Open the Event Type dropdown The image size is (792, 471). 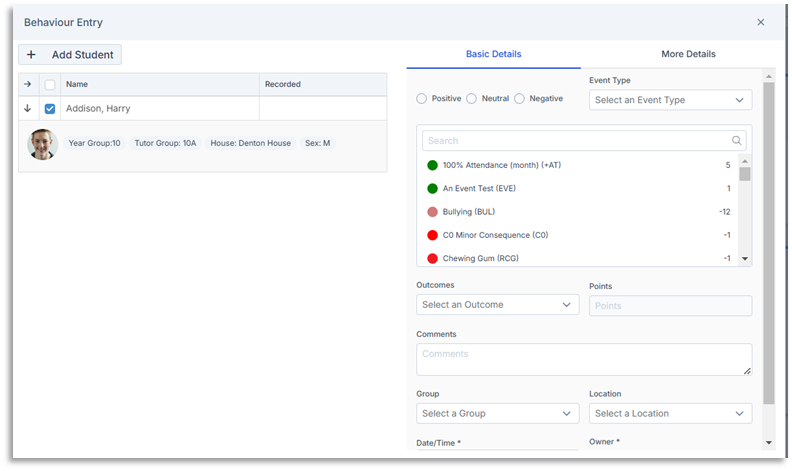(x=670, y=100)
